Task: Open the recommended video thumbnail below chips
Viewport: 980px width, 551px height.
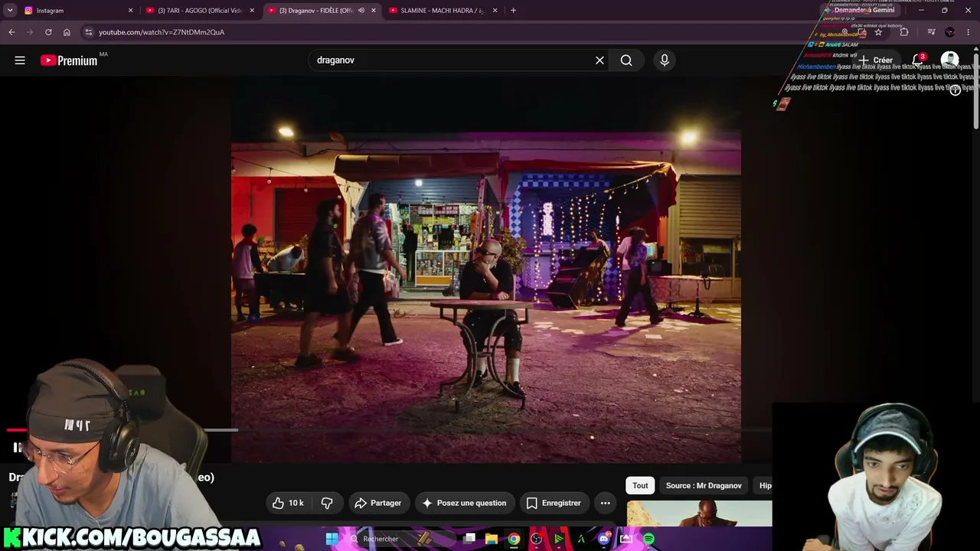Action: (x=699, y=514)
